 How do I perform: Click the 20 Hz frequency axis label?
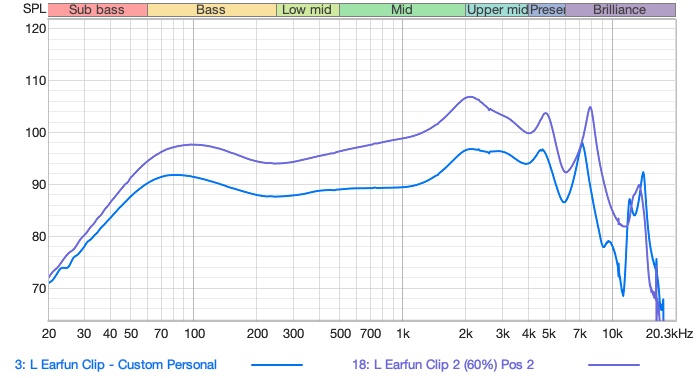coord(49,333)
